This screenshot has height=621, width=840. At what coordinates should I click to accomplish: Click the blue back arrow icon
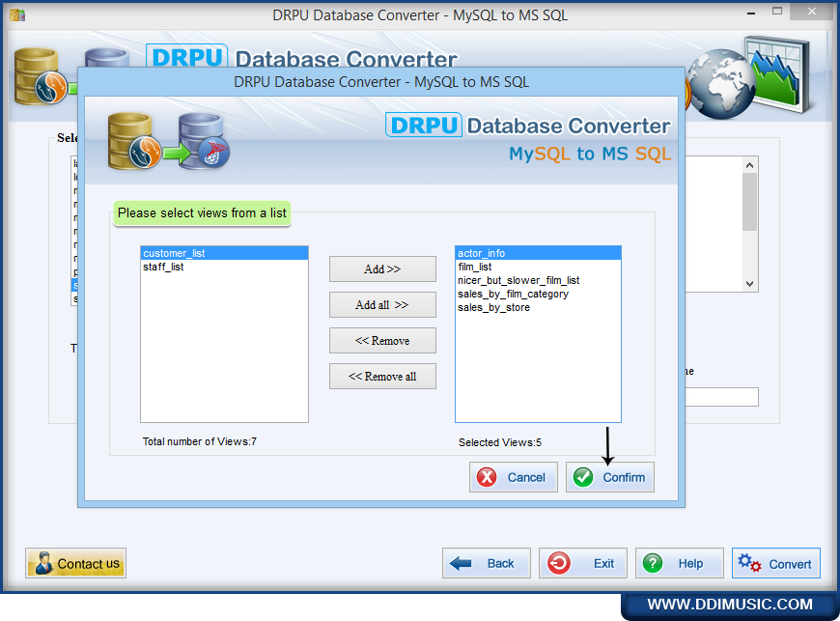461,563
